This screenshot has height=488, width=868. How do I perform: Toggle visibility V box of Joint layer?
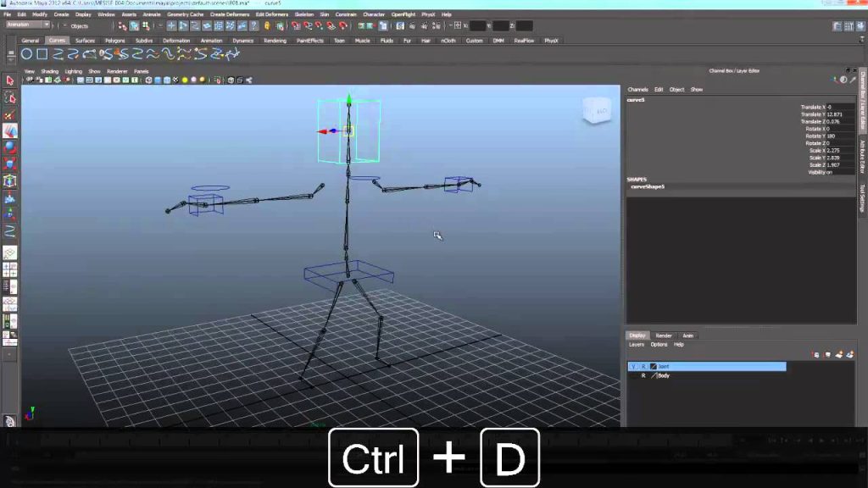pos(634,366)
